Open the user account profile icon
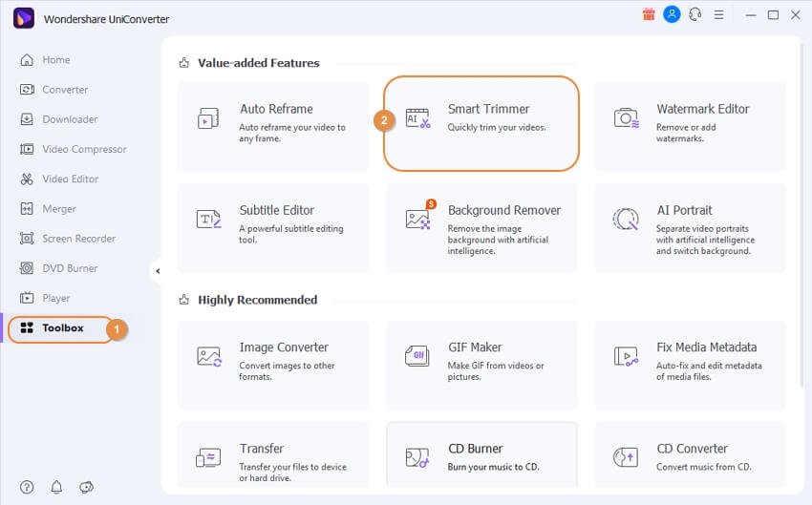 pos(672,14)
